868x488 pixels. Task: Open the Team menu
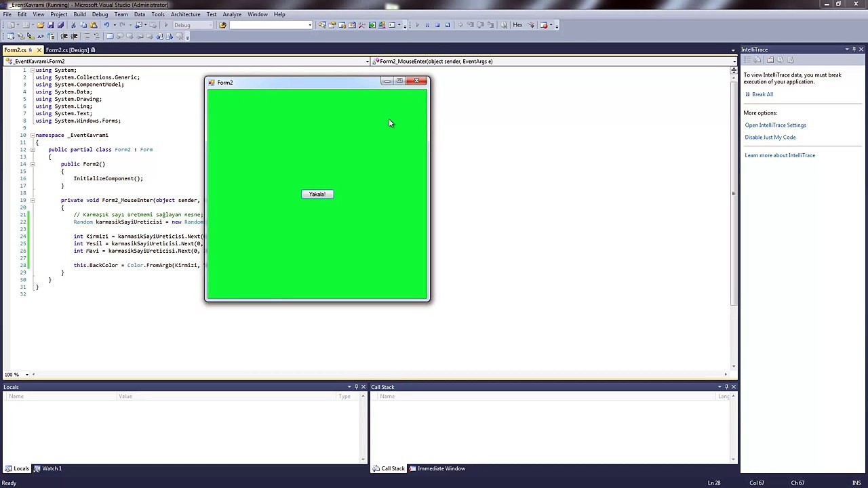121,14
